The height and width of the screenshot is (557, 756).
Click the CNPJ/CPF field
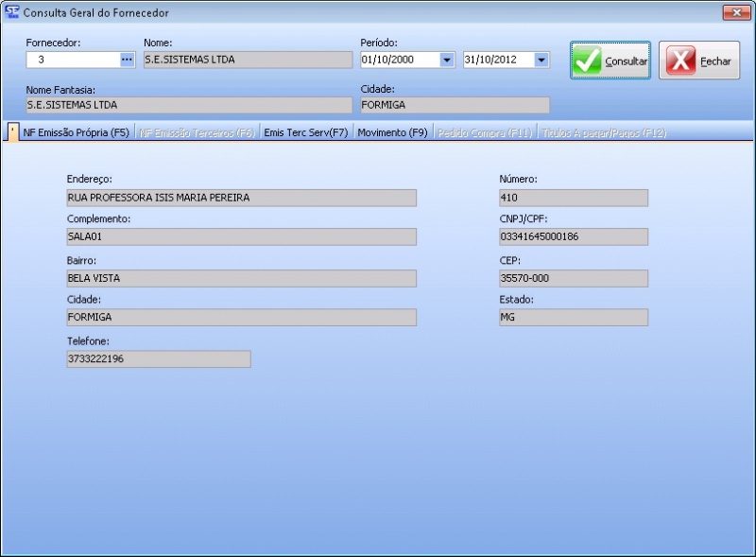coord(573,237)
